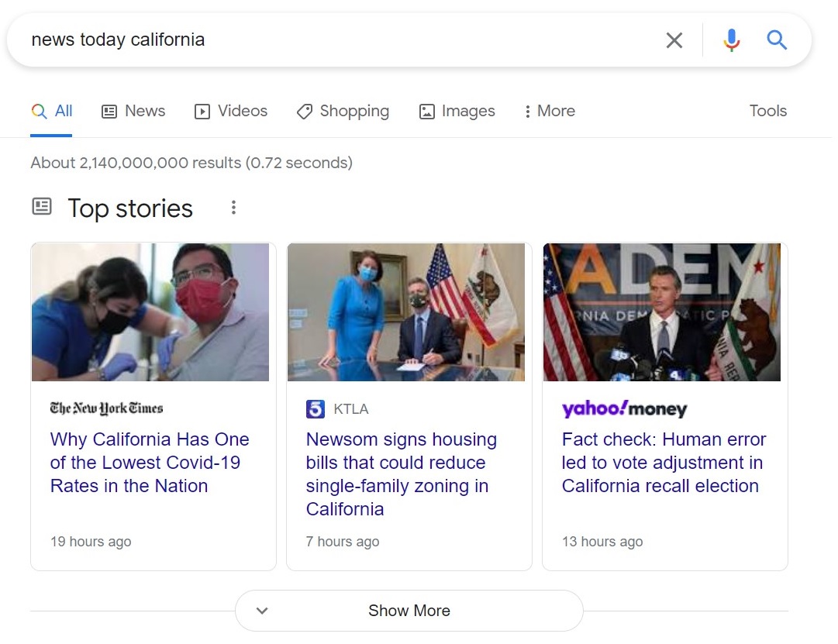Expand the More search filters menu
838x644 pixels.
pos(549,111)
